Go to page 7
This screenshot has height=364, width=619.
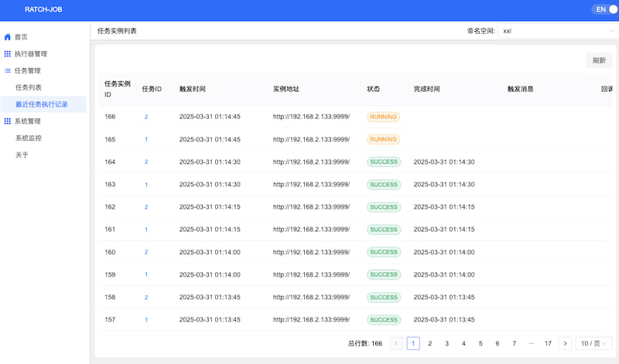click(x=514, y=343)
